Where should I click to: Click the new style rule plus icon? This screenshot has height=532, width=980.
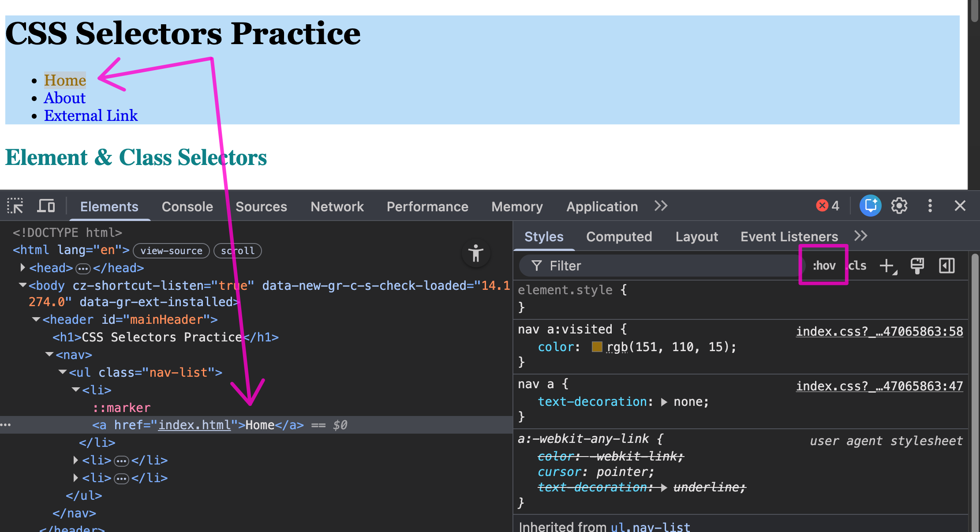(887, 266)
